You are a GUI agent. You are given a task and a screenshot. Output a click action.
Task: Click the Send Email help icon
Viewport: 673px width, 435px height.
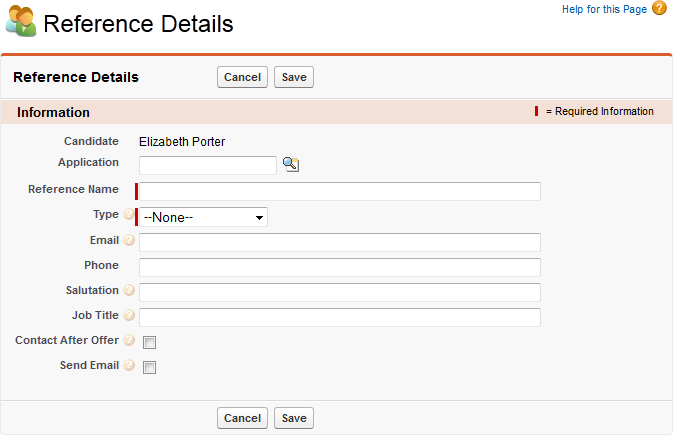coord(128,367)
